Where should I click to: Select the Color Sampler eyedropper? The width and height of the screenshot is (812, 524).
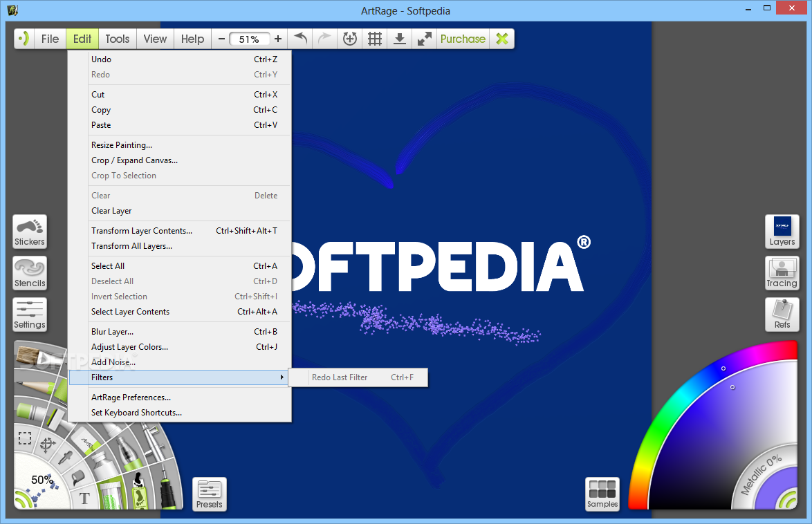[x=65, y=457]
